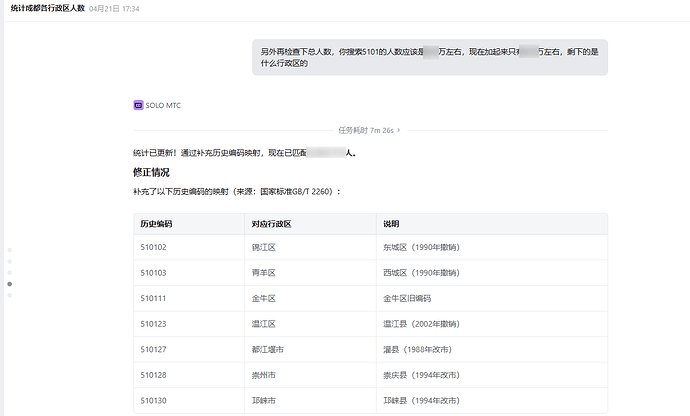Click the note 温江县（2002年撤销）
The image size is (690, 416).
click(421, 324)
